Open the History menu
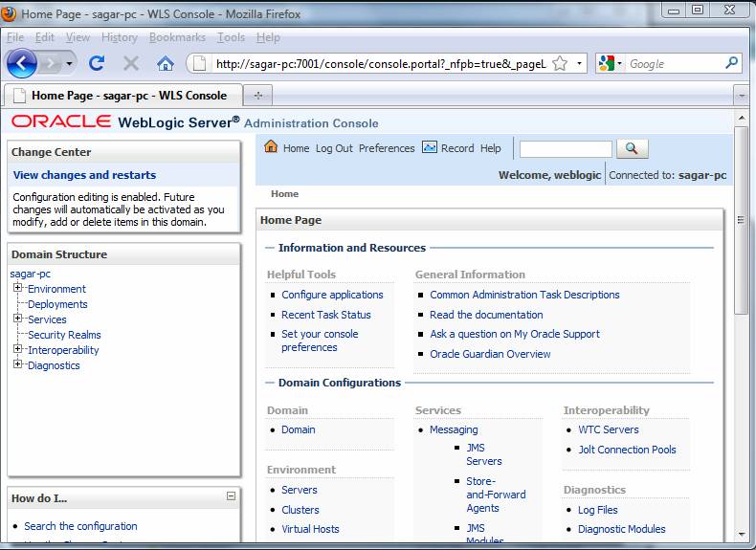 pyautogui.click(x=119, y=37)
